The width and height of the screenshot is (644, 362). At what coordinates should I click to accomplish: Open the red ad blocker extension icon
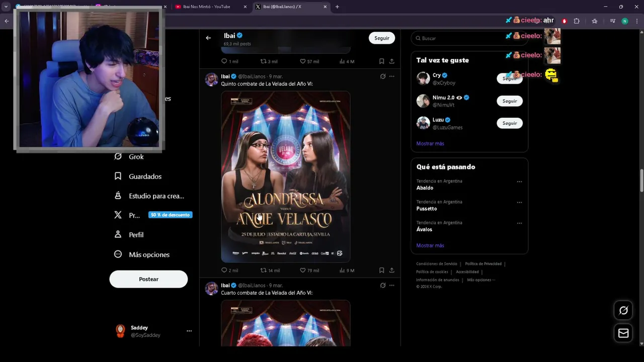coord(565,21)
